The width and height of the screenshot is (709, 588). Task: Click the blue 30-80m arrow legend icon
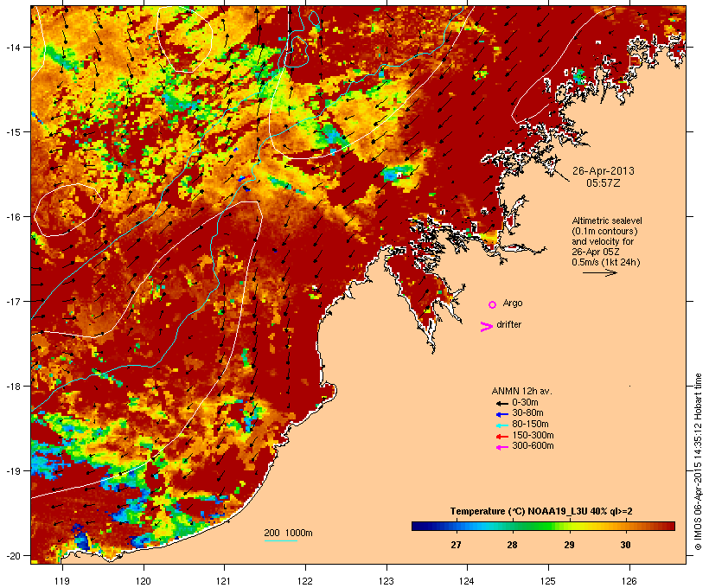click(x=501, y=414)
